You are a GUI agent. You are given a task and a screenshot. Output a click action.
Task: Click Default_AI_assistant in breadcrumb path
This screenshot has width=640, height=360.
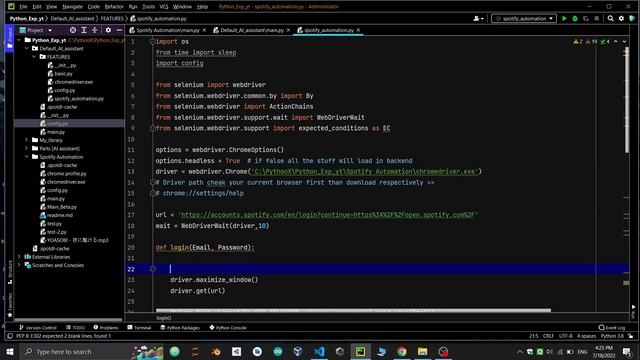pyautogui.click(x=72, y=18)
